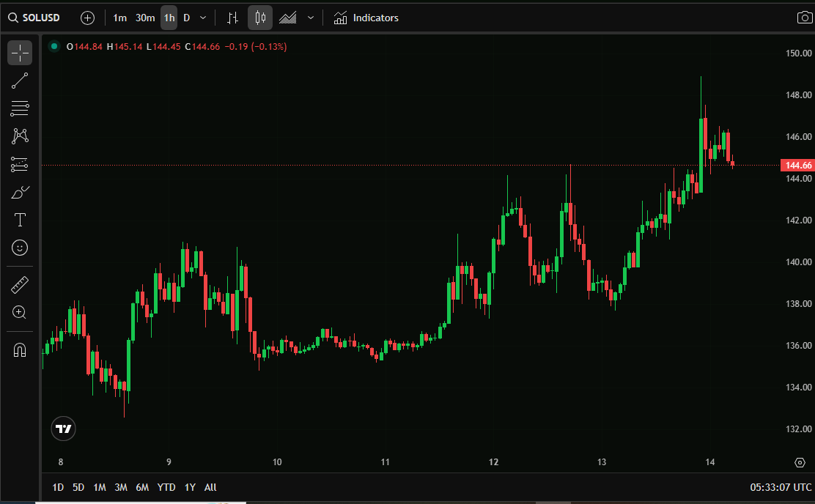This screenshot has width=815, height=504.
Task: Expand the chart style dropdown
Action: point(311,18)
